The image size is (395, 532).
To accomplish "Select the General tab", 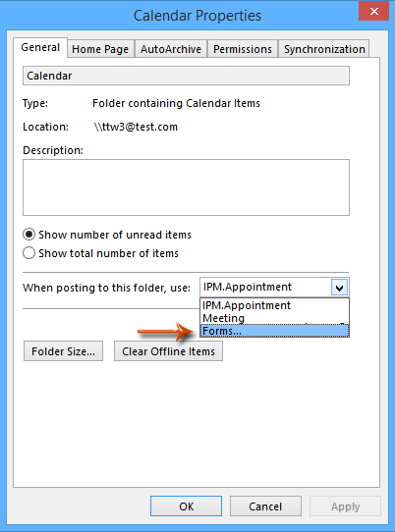I will tap(40, 47).
